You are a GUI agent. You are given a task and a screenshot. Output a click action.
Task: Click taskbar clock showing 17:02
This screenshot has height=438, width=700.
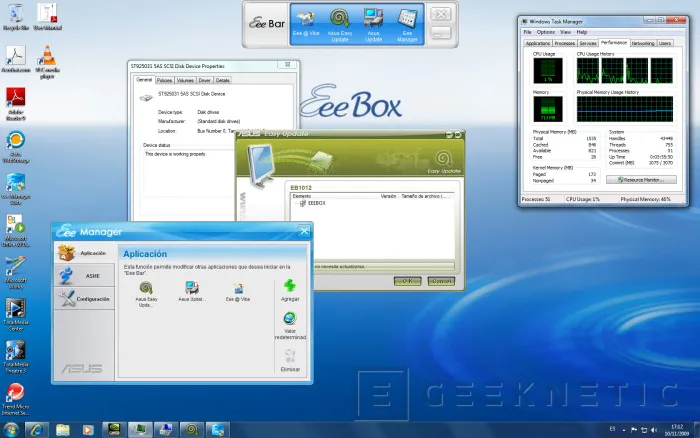coord(677,430)
